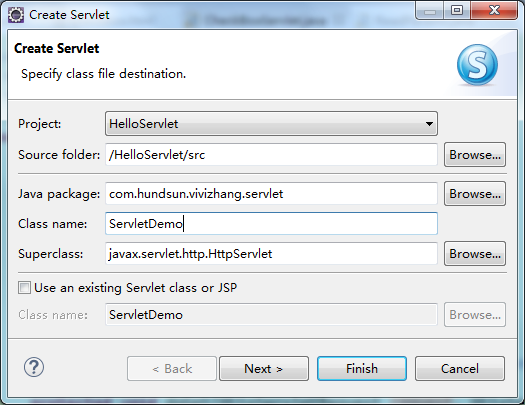525x405 pixels.
Task: Click the help question mark icon
Action: tap(33, 367)
